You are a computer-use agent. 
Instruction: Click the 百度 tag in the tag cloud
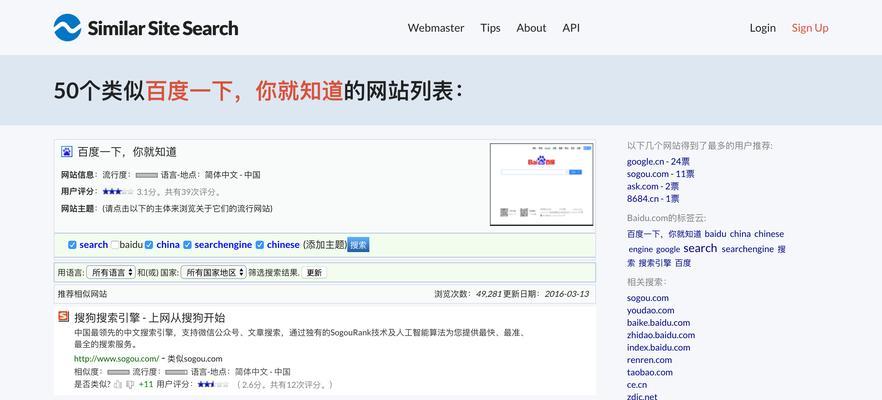(x=683, y=263)
